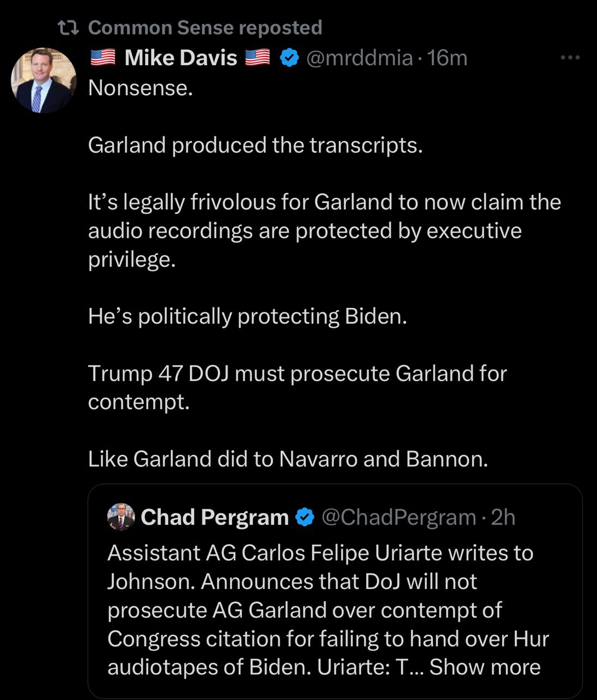
Task: Open Chad Pergram's small avatar
Action: click(x=121, y=517)
